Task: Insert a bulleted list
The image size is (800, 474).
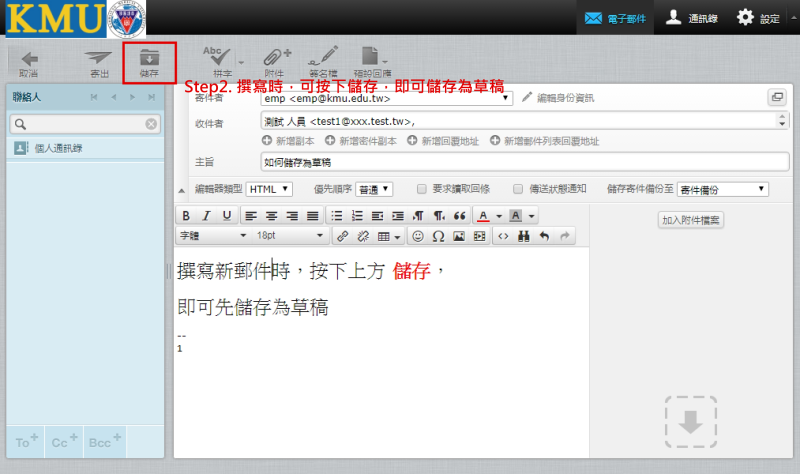Action: 337,216
